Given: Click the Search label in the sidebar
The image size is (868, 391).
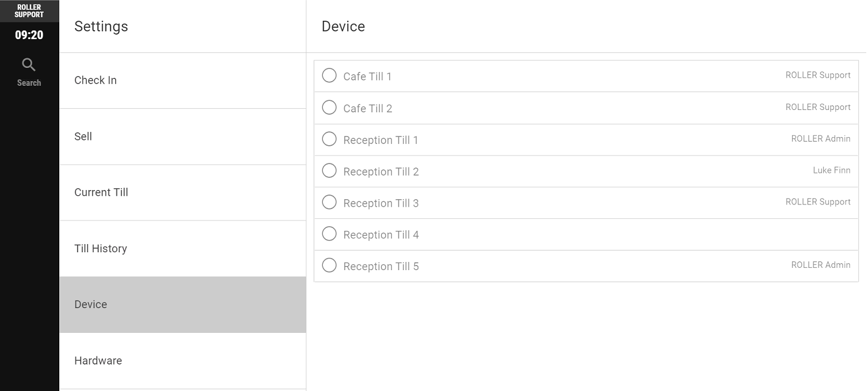Looking at the screenshot, I should click(x=29, y=83).
